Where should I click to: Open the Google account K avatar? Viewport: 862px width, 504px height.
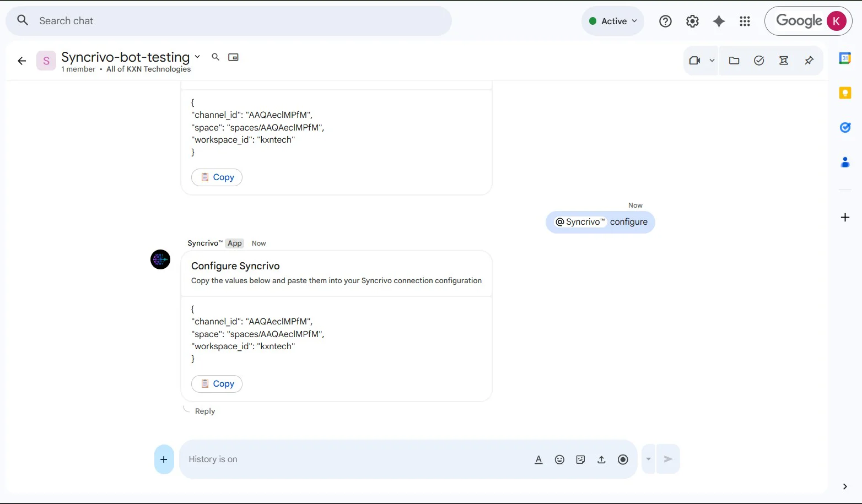pos(836,21)
